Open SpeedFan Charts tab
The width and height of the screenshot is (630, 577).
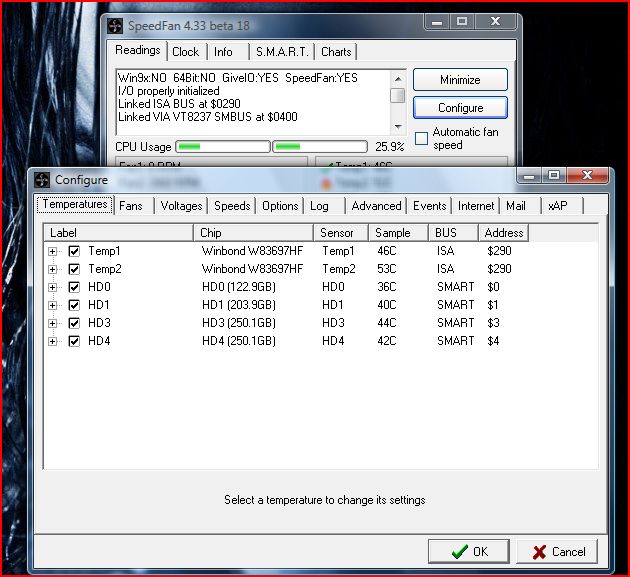336,52
